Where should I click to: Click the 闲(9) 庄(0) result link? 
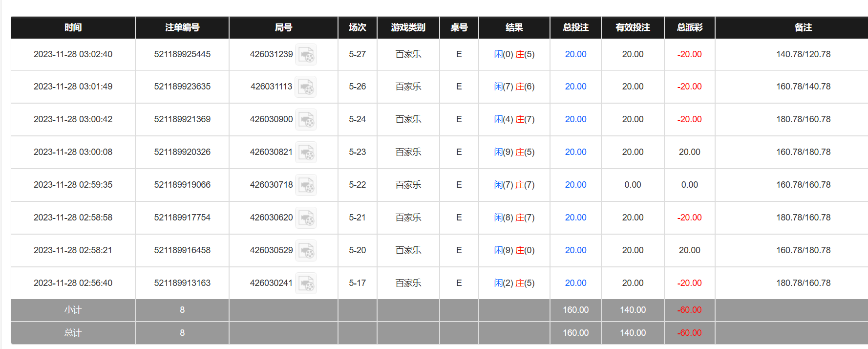514,250
